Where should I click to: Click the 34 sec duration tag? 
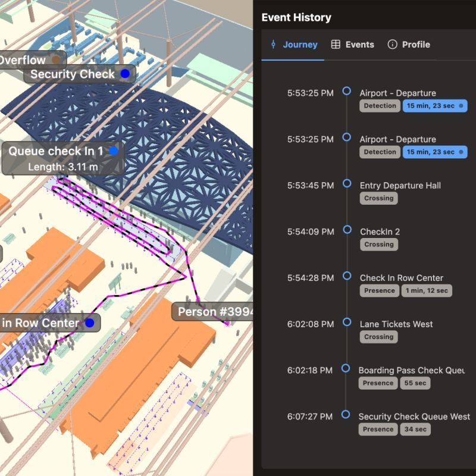(x=415, y=429)
